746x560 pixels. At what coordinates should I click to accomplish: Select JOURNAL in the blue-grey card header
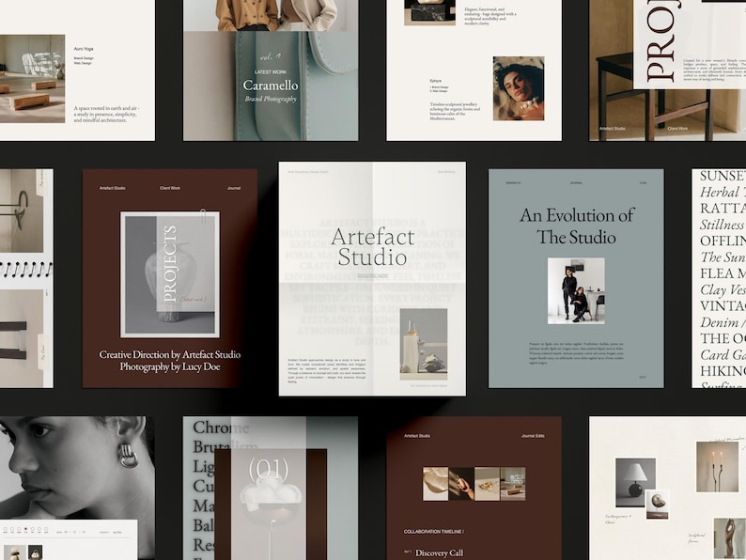pos(576,182)
